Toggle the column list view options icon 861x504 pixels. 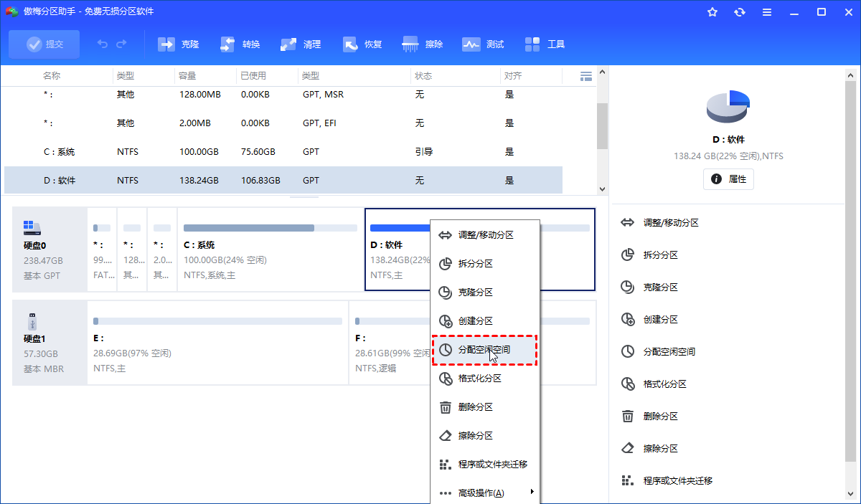click(x=585, y=76)
